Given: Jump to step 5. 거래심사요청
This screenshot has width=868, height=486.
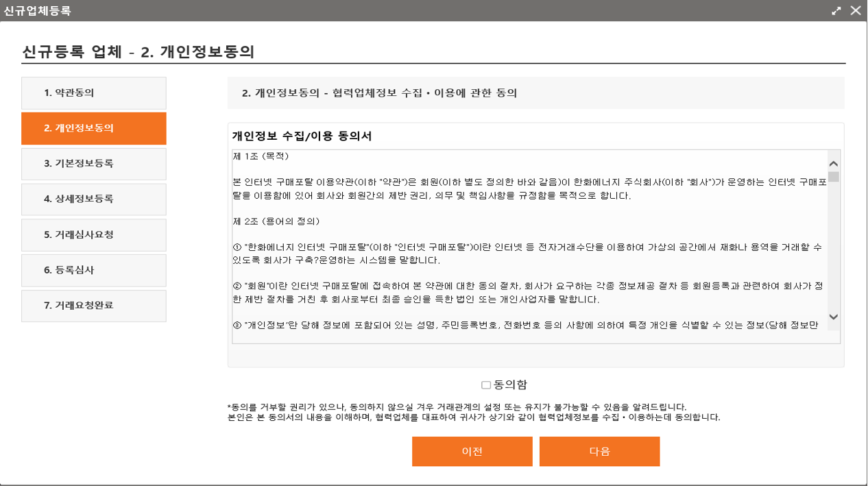Looking at the screenshot, I should click(94, 235).
